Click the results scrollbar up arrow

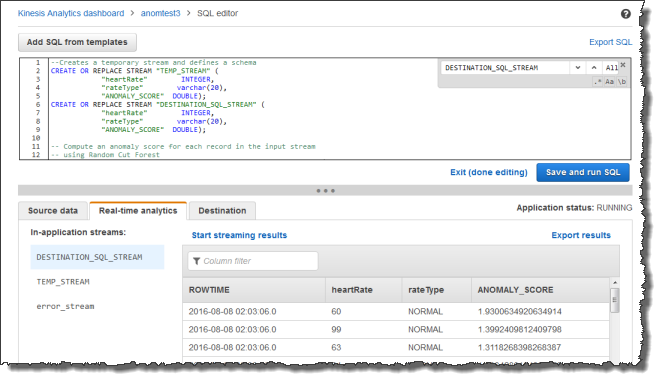pos(615,282)
